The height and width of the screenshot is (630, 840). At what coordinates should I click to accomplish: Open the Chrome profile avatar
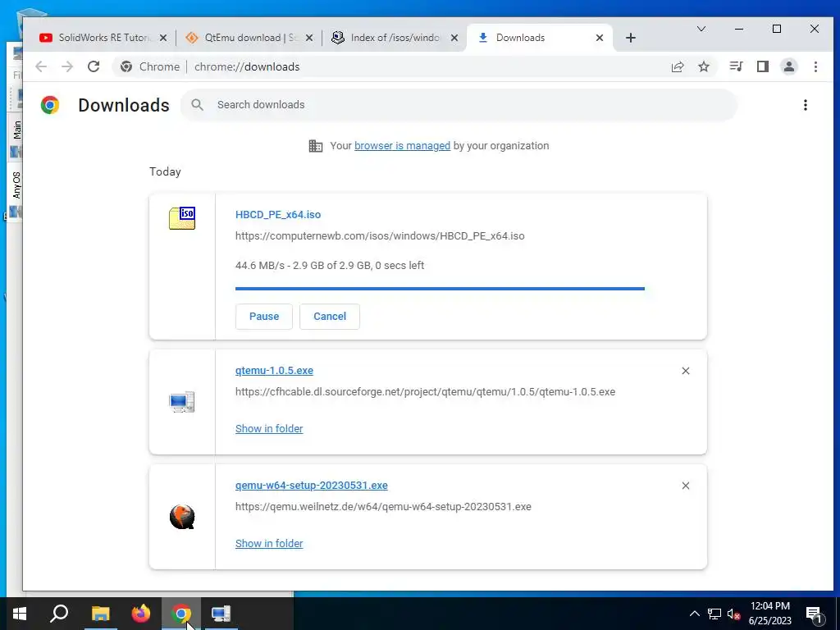pos(789,66)
